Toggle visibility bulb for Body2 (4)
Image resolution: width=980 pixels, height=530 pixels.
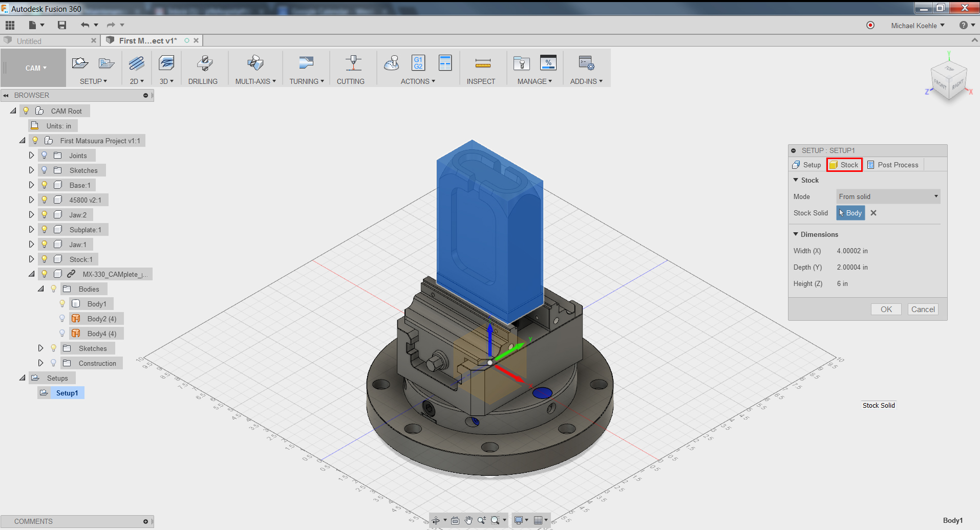coord(62,318)
